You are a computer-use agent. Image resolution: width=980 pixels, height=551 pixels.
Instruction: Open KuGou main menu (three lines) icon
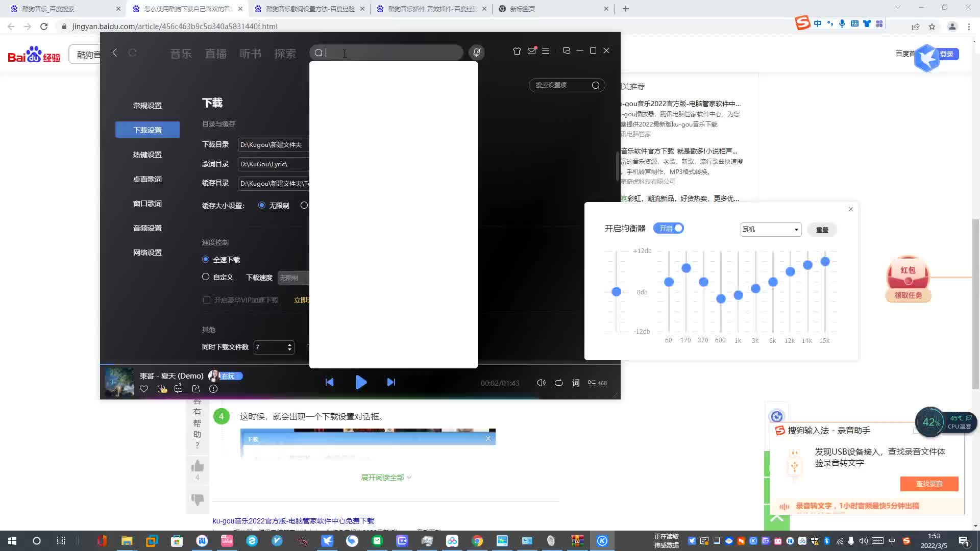[x=546, y=51]
